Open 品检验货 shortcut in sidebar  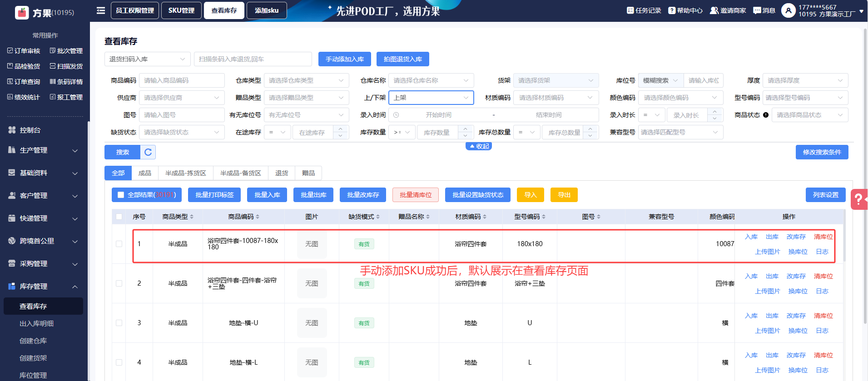[24, 66]
